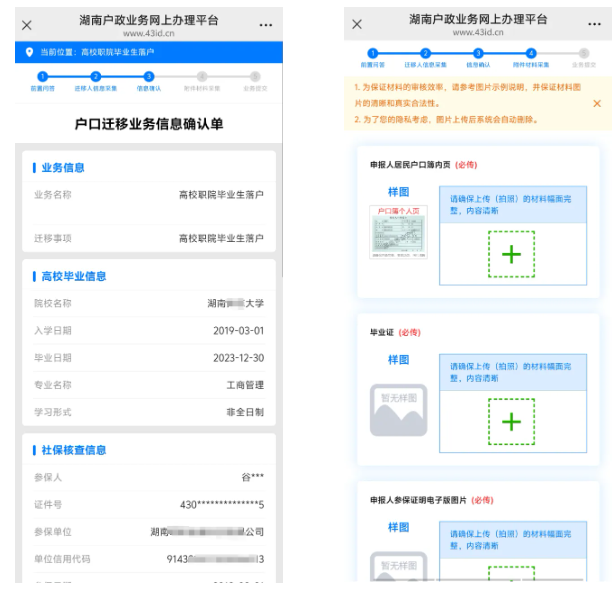Tap plus icon to upload 户口簿内页 photo
The image size is (614, 594).
(x=511, y=254)
